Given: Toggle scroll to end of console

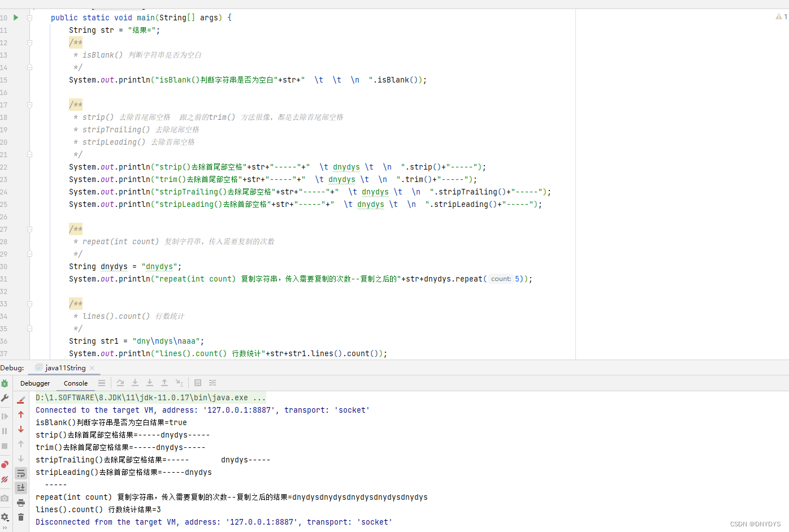Looking at the screenshot, I should (21, 487).
